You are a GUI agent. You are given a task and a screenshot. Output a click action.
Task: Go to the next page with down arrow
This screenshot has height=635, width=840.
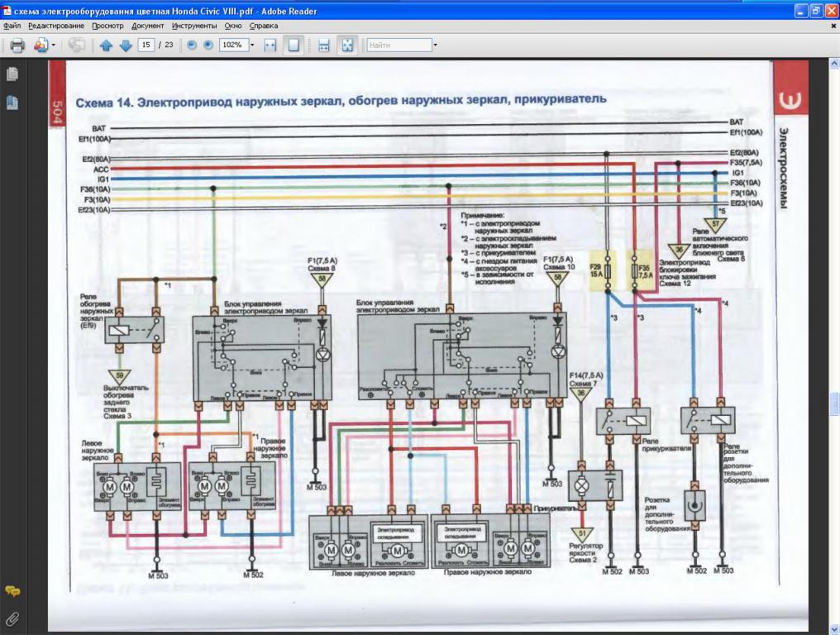[x=126, y=45]
